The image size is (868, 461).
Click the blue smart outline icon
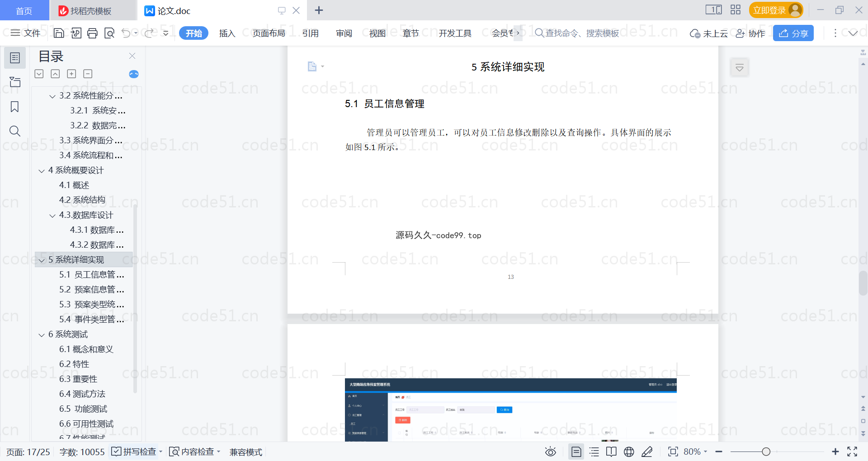click(134, 74)
